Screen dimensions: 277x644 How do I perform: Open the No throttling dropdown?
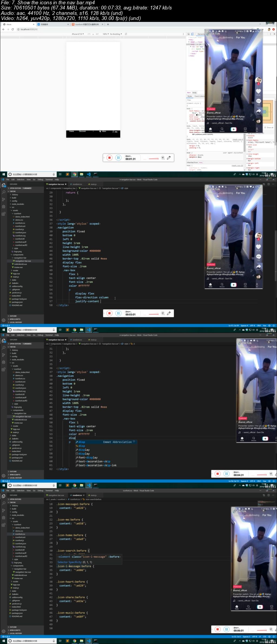tap(116, 34)
